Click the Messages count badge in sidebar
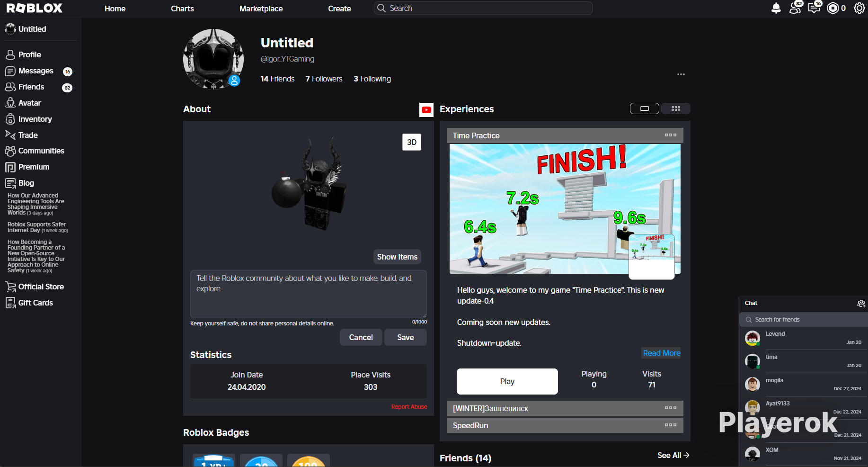The width and height of the screenshot is (868, 467). (x=68, y=72)
